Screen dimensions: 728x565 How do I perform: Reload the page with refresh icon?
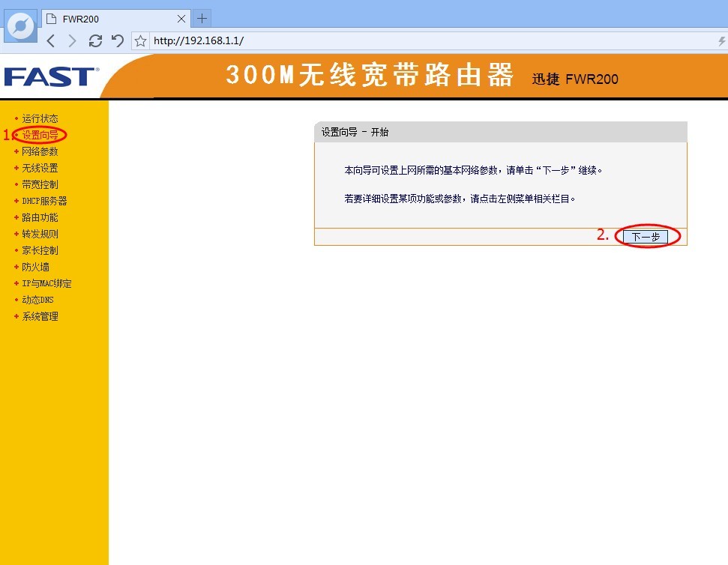coord(96,40)
